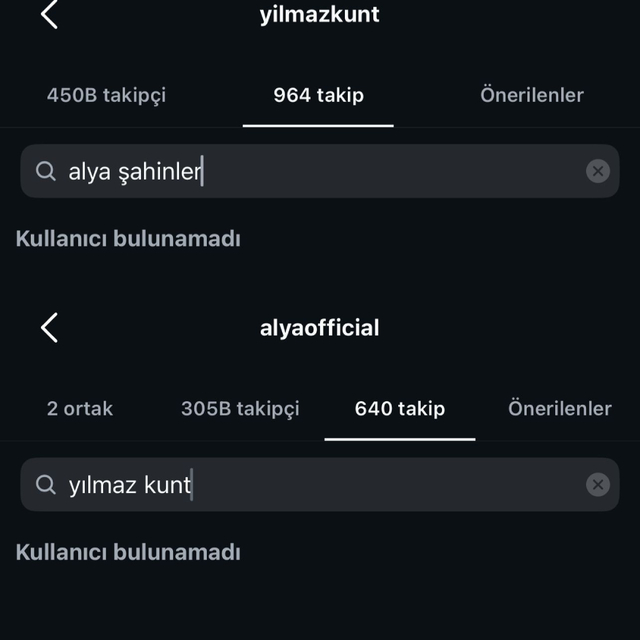Screen dimensions: 640x640
Task: Open the '450B takipçi' followers tab
Action: pyautogui.click(x=106, y=95)
